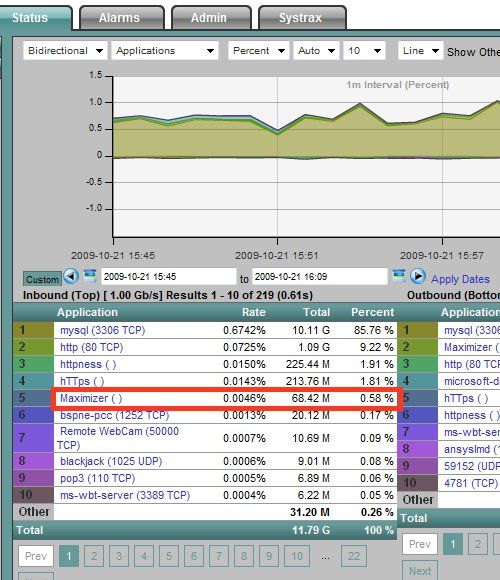Open the results count dropdown showing 10
Image resolution: width=500 pixels, height=580 pixels.
click(x=364, y=51)
